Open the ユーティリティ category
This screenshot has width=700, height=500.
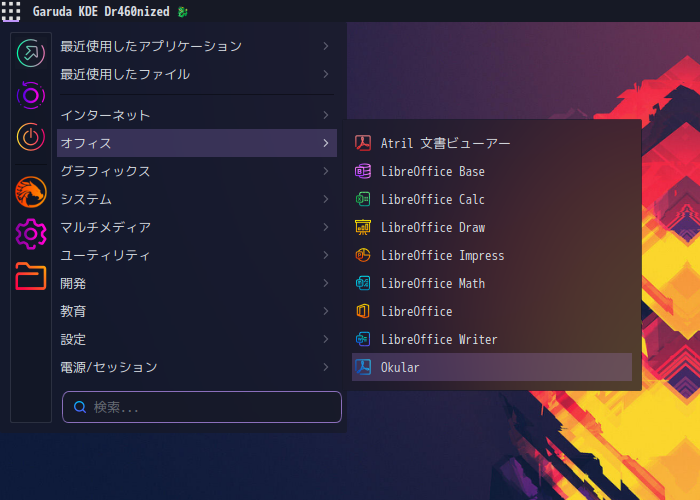[x=197, y=255]
